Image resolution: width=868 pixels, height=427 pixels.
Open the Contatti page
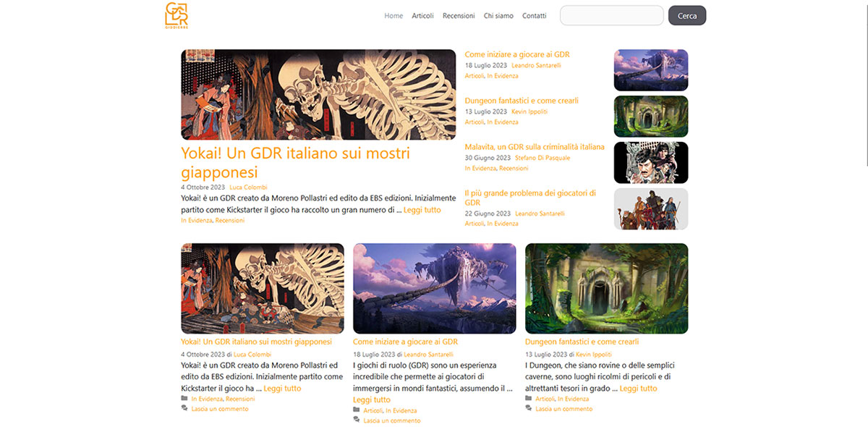[534, 15]
